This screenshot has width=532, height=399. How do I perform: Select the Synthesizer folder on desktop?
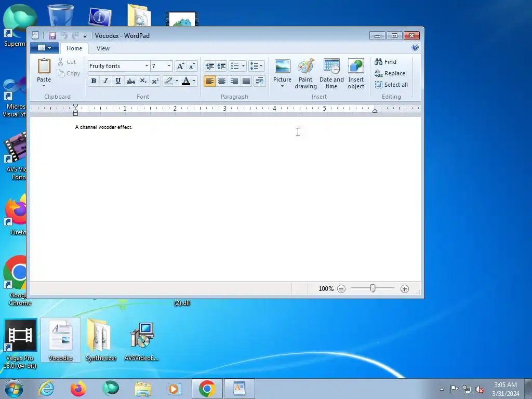coord(101,340)
